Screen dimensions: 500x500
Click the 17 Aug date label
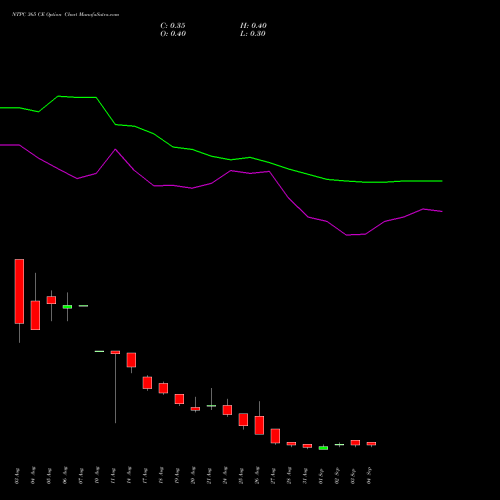tap(145, 476)
